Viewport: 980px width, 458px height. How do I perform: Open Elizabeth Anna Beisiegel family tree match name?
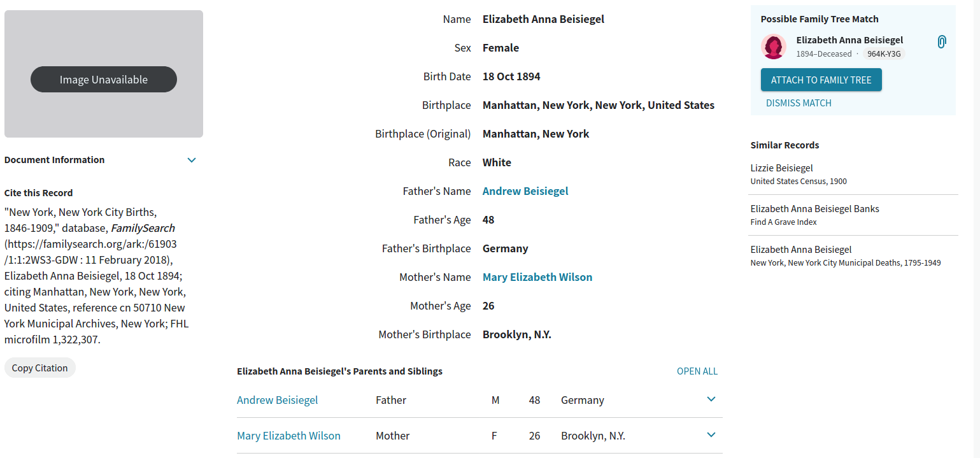849,40
